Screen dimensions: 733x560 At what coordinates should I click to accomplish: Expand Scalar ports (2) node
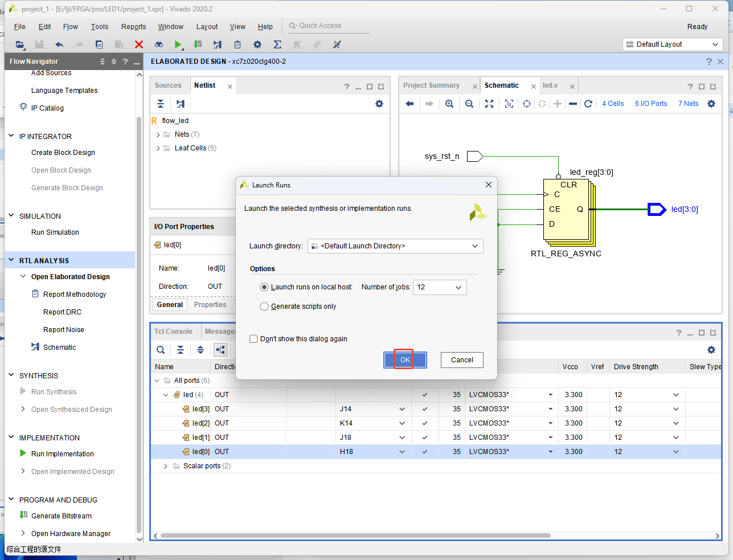[166, 466]
